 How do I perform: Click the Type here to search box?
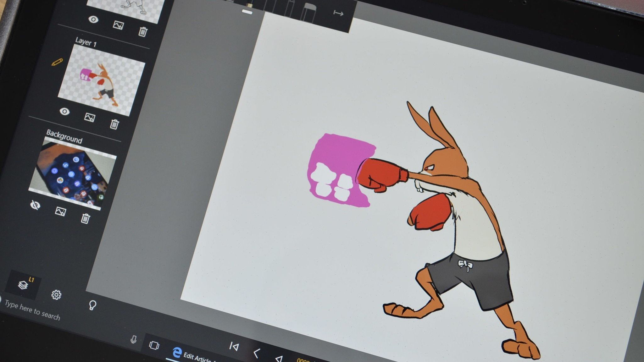pyautogui.click(x=32, y=310)
